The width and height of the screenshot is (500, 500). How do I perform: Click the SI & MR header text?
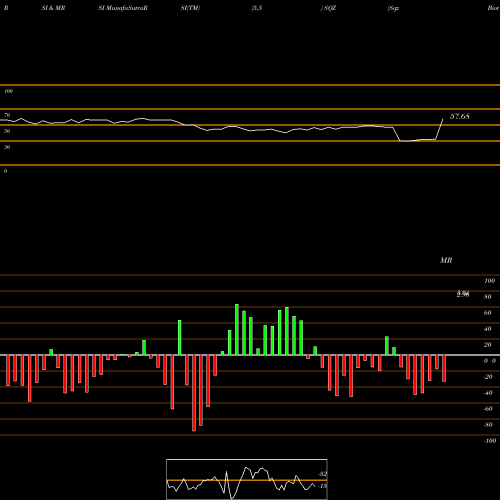53,8
